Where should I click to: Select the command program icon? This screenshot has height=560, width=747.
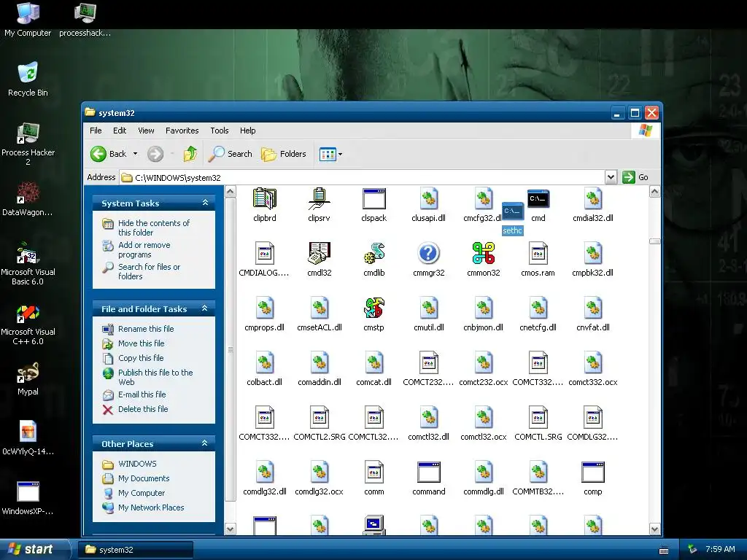pos(428,472)
